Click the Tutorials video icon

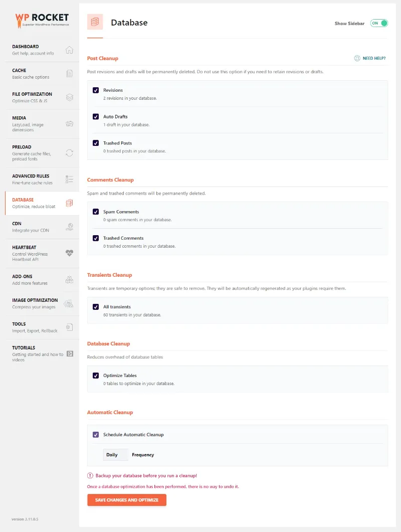(70, 354)
